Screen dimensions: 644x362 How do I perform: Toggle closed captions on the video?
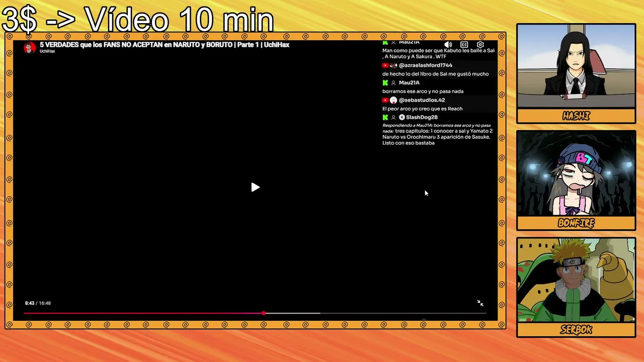[x=464, y=45]
